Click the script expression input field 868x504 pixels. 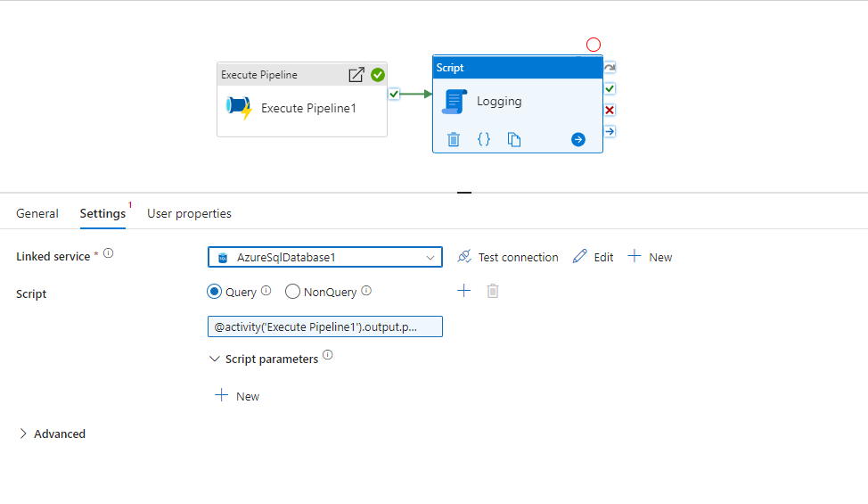click(x=325, y=326)
